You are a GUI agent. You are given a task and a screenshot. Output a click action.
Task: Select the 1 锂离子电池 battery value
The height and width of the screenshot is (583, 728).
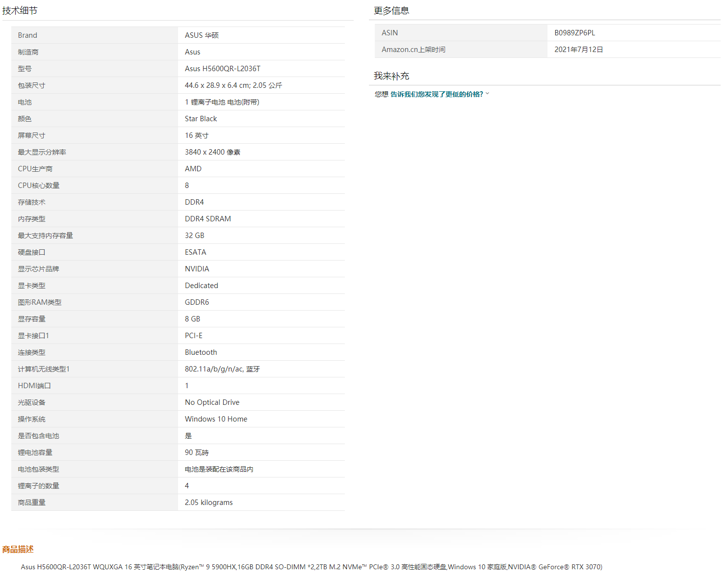[x=222, y=102]
